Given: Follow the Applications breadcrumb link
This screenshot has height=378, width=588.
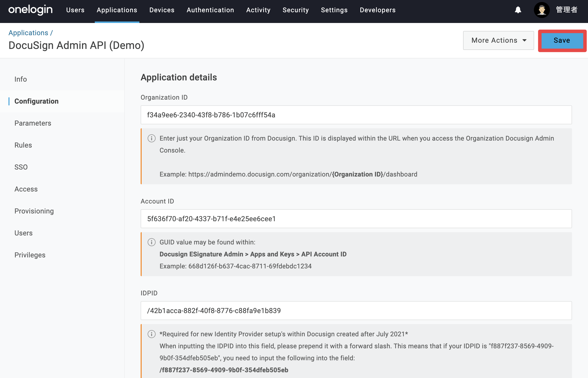Looking at the screenshot, I should point(28,33).
